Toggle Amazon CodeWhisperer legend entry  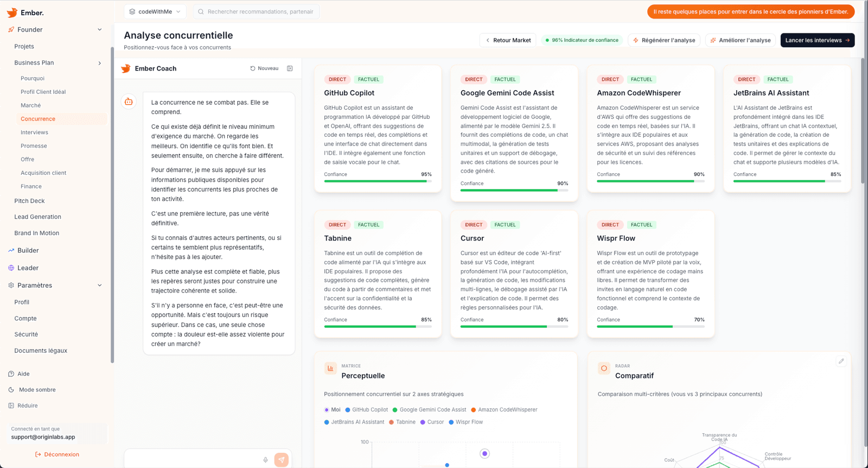click(x=504, y=410)
